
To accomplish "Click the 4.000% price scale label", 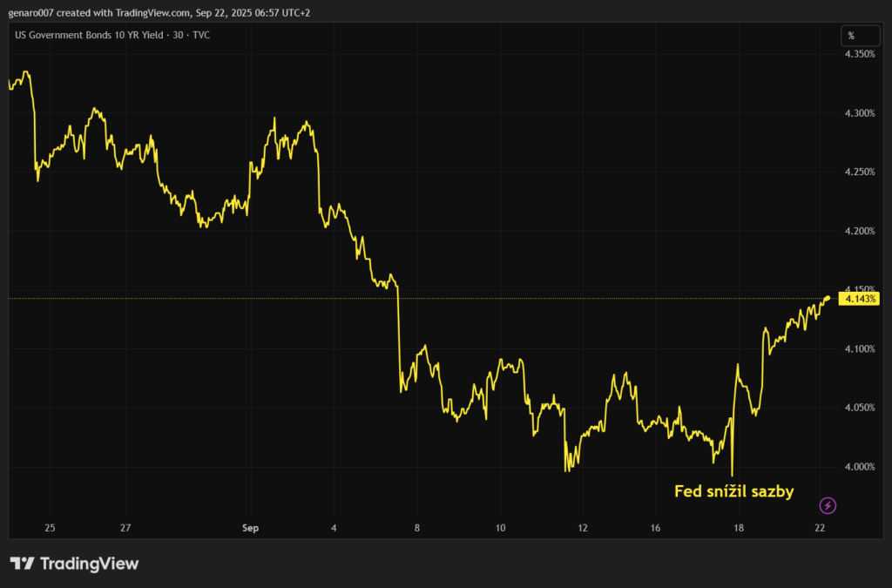I will pyautogui.click(x=859, y=467).
